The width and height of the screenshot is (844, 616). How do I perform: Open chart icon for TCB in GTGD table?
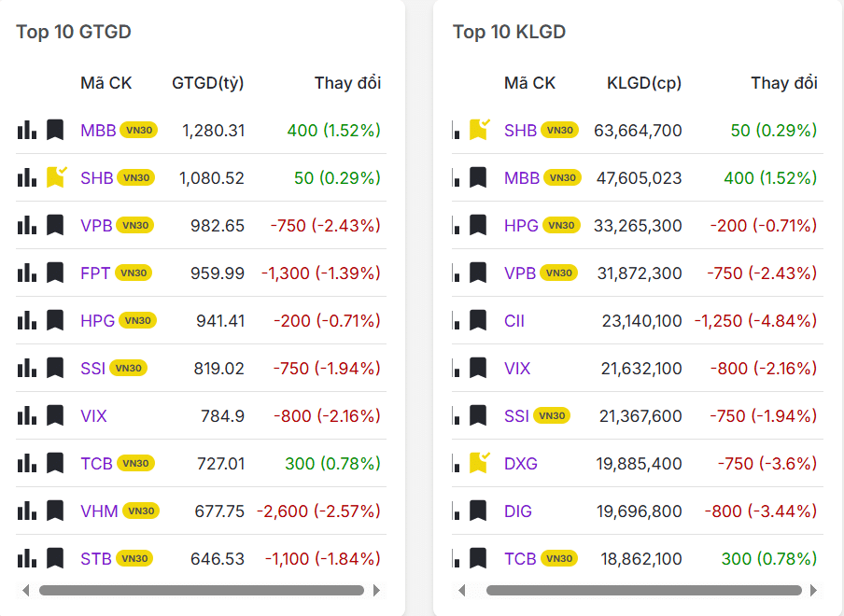[x=27, y=463]
